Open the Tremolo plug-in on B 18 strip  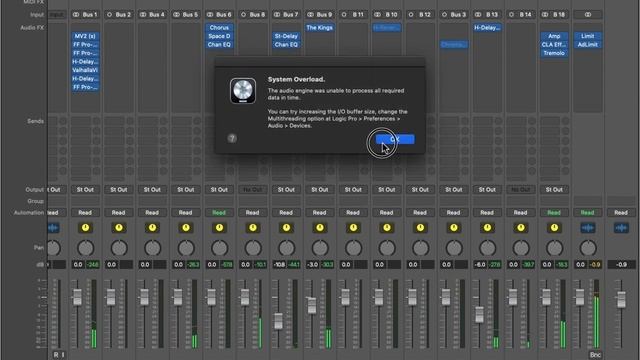pos(554,53)
